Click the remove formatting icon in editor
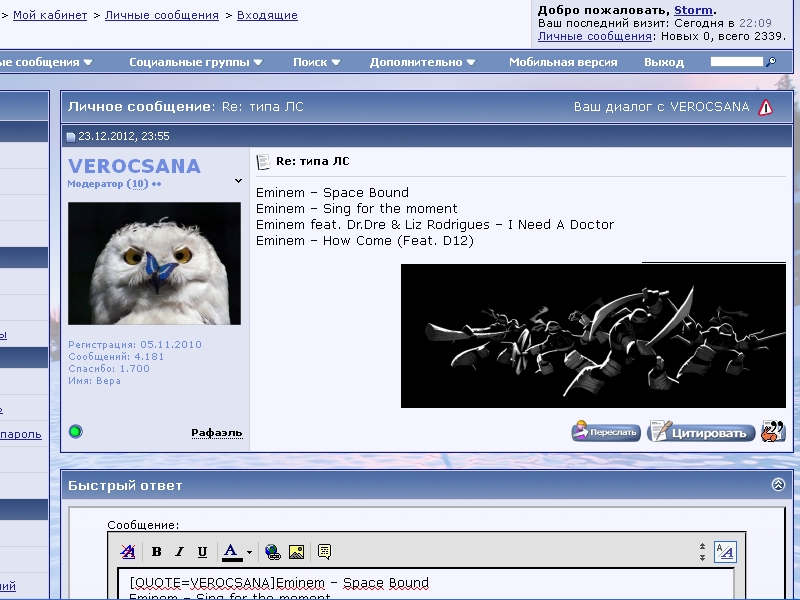 [128, 552]
